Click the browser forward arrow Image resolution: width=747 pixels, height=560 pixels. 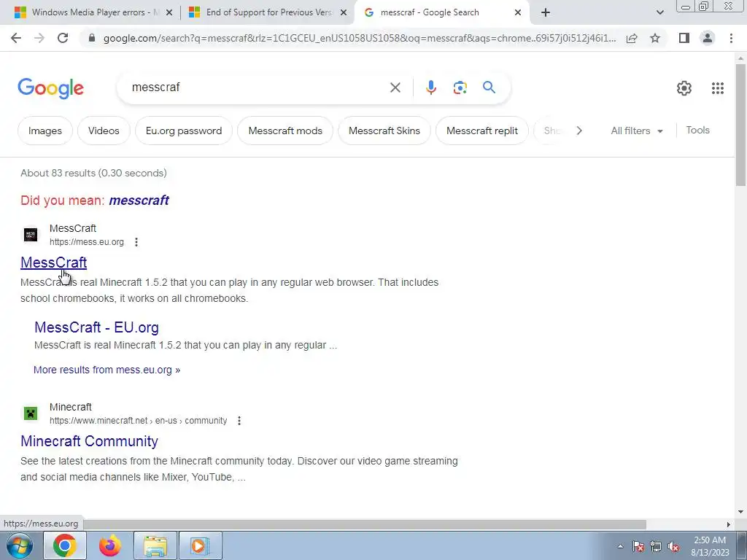click(x=39, y=38)
